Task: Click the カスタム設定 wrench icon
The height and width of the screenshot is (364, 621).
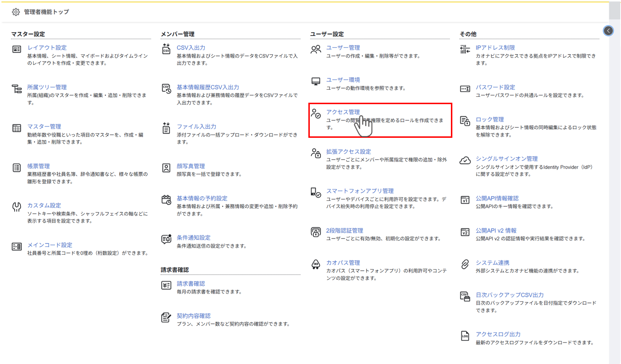Action: (x=16, y=207)
